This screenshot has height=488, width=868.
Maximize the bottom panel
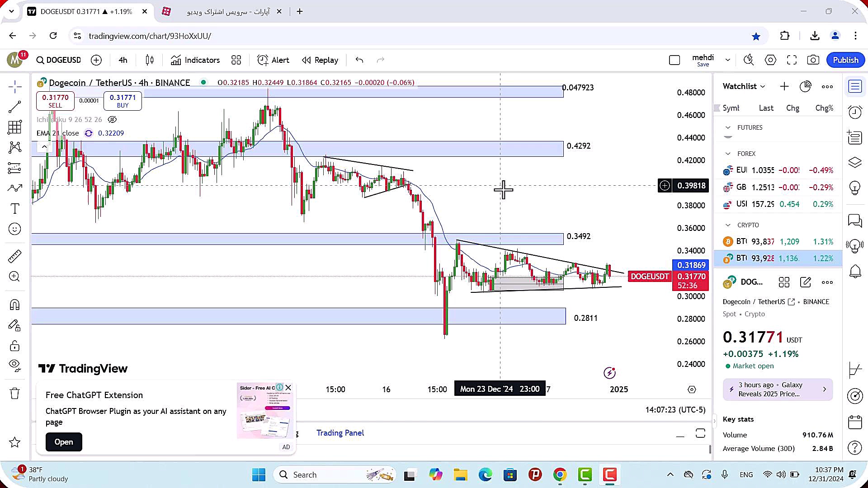click(700, 433)
